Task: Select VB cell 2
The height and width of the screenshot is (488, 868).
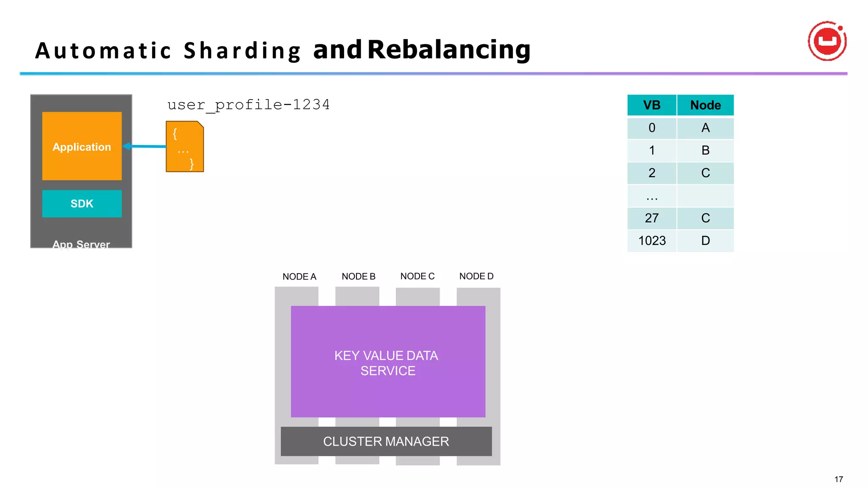Action: click(652, 173)
